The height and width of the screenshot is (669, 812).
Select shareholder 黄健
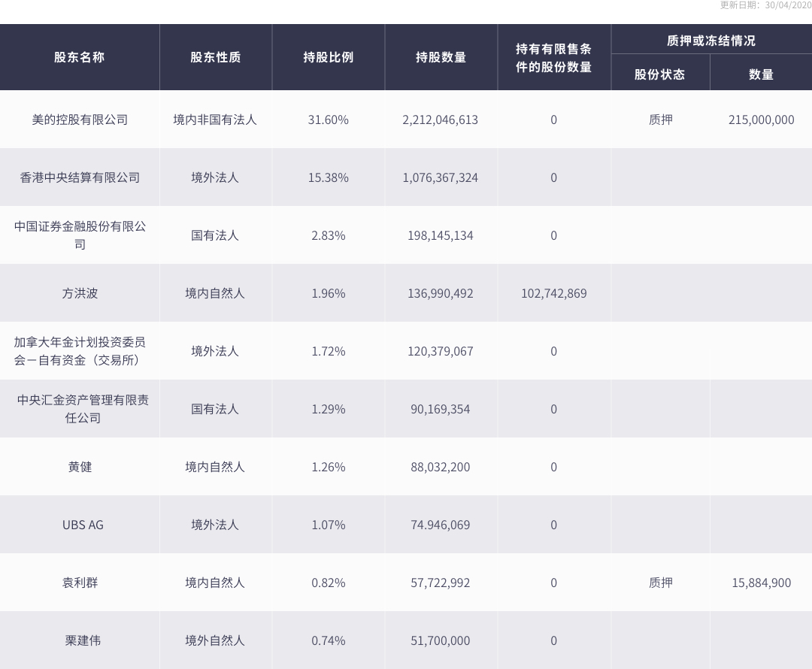pyautogui.click(x=80, y=467)
